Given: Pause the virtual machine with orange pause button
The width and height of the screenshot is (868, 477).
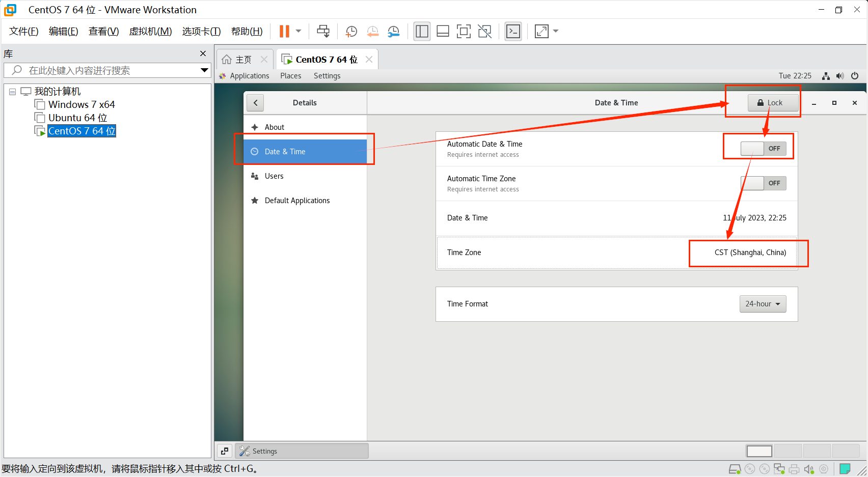Looking at the screenshot, I should point(284,31).
